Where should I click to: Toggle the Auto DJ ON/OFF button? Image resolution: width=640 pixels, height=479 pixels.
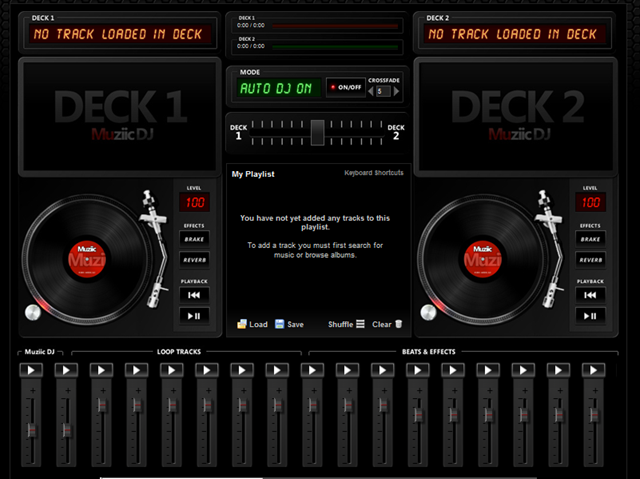point(345,87)
